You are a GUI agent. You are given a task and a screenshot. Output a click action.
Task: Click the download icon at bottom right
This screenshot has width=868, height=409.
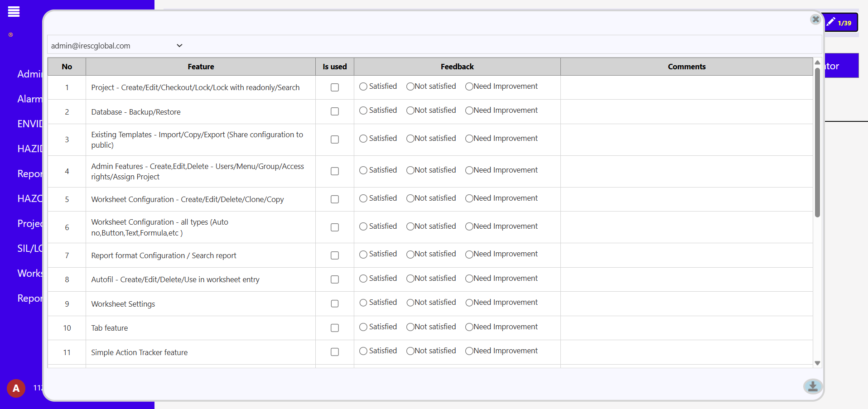pyautogui.click(x=813, y=386)
